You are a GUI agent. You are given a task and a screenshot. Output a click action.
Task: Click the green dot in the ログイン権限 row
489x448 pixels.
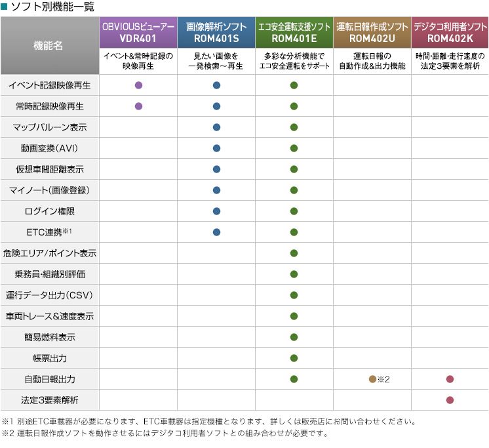coord(294,211)
